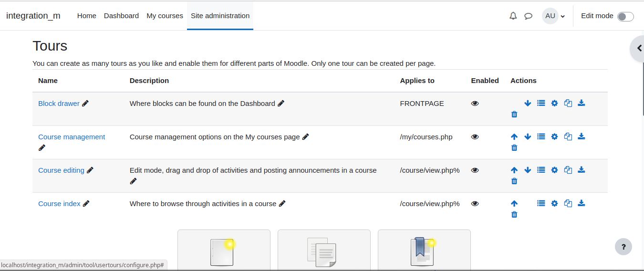Edit the Course index name pencil
This screenshot has width=644, height=271.
(86, 203)
